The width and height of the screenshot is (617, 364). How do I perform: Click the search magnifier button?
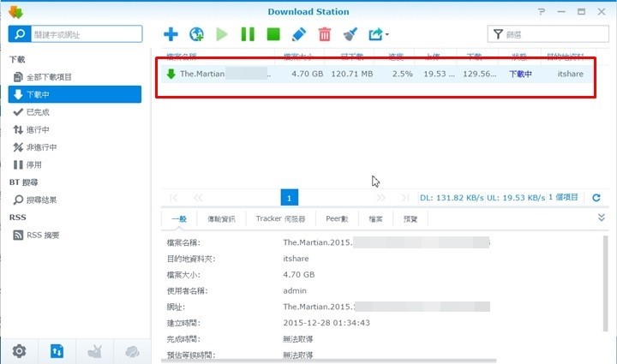coord(19,34)
